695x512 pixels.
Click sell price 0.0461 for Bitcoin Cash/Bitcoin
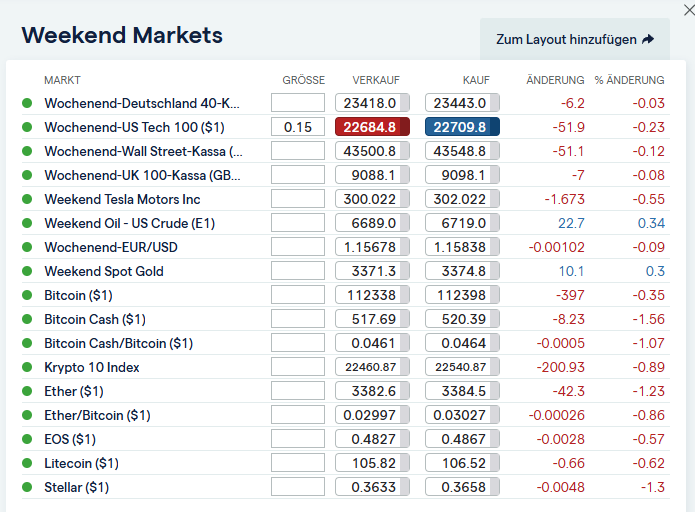point(372,343)
